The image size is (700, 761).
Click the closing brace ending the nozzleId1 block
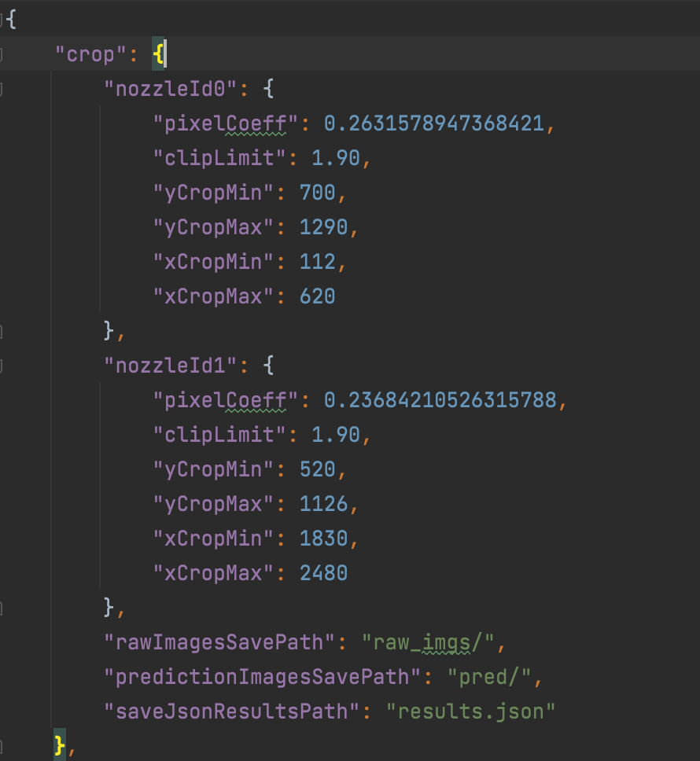[x=109, y=608]
